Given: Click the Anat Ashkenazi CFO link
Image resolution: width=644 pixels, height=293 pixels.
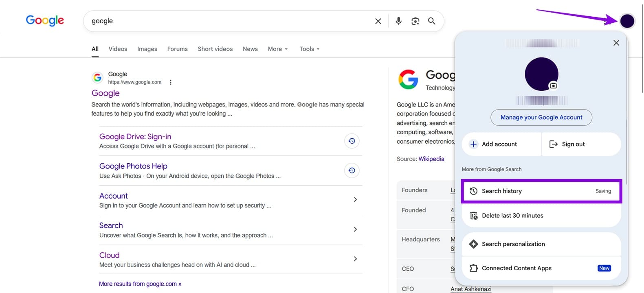Looking at the screenshot, I should click(x=471, y=289).
